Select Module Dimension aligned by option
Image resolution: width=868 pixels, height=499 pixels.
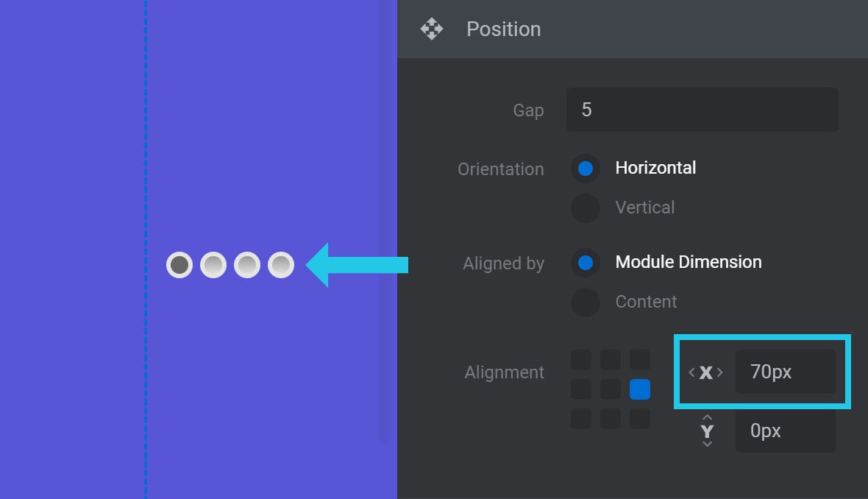(x=586, y=263)
